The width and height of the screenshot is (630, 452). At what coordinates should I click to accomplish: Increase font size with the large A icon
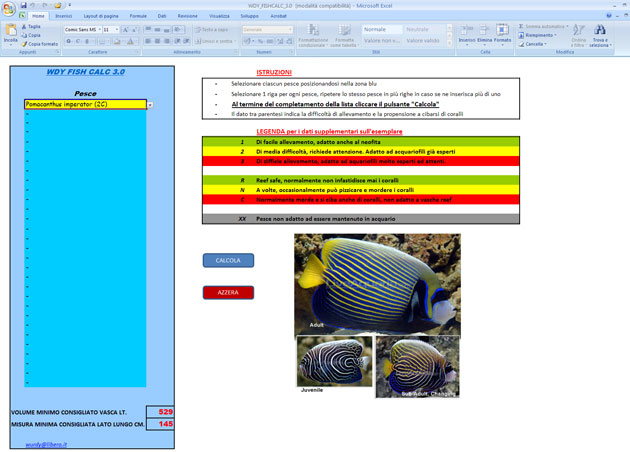coord(125,29)
